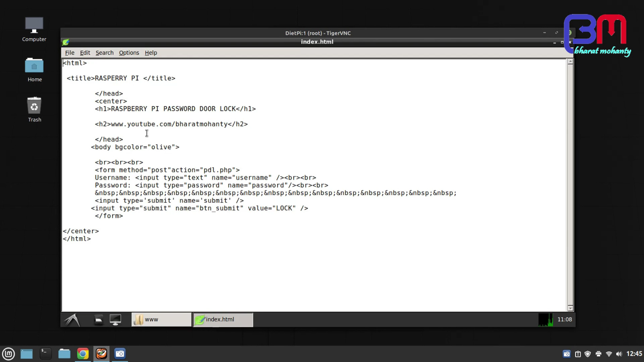Image resolution: width=644 pixels, height=362 pixels.
Task: Click the show desktop icon in the host taskbar
Action: (27, 354)
